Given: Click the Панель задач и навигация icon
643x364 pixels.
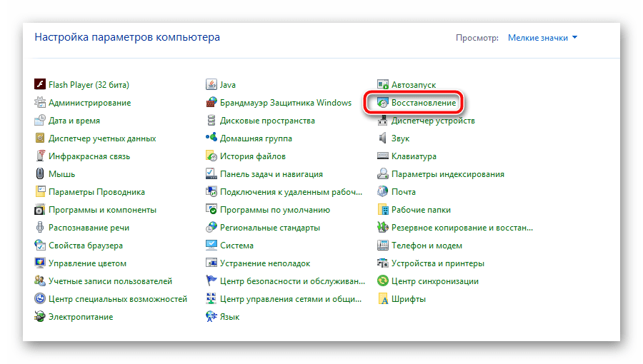Looking at the screenshot, I should 211,174.
